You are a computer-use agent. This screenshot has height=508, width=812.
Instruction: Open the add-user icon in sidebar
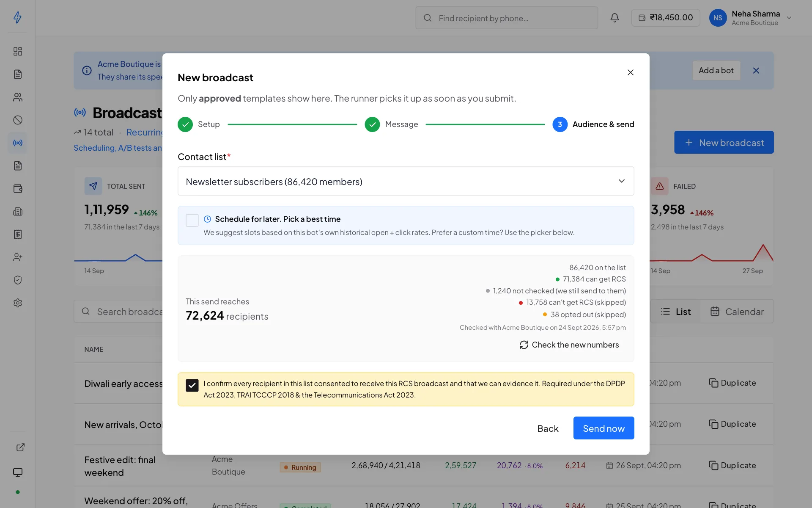tap(17, 257)
